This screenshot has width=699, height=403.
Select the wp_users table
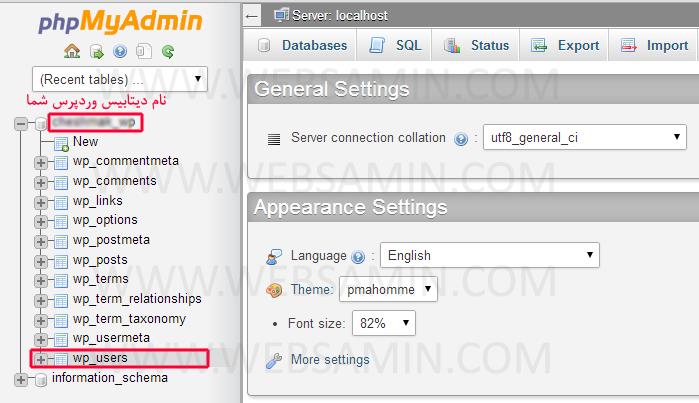click(100, 358)
